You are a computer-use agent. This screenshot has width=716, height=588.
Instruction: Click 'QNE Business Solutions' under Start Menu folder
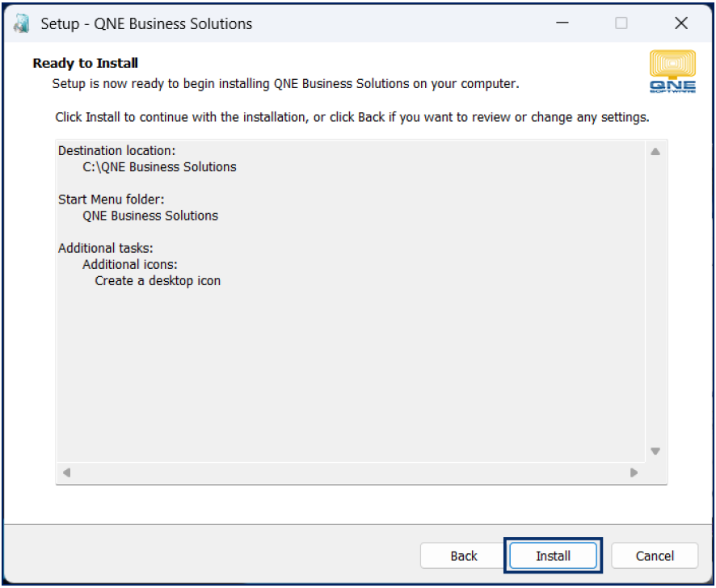(150, 216)
